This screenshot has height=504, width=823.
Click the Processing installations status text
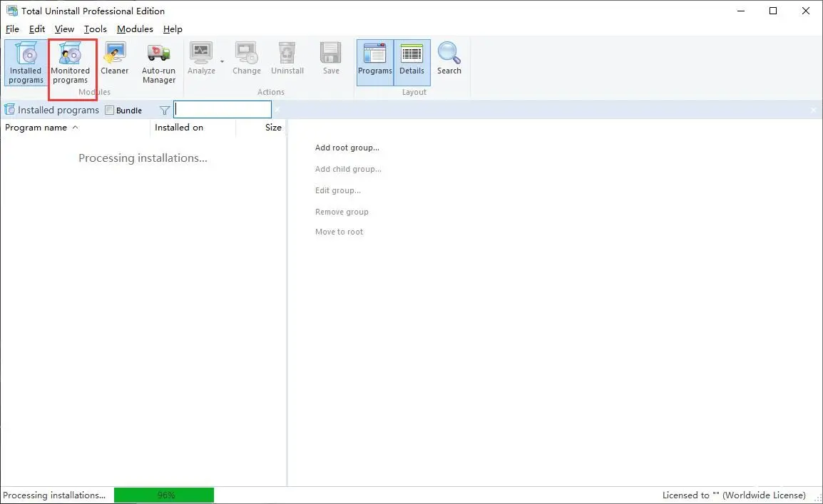(x=54, y=495)
